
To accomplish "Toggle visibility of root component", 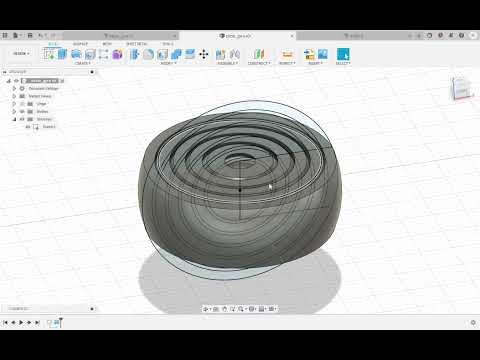I will pos(16,81).
